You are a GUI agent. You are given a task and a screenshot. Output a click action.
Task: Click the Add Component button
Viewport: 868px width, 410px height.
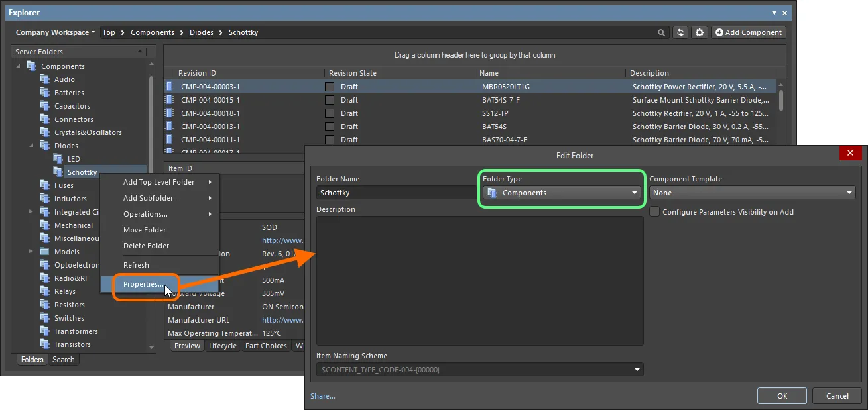click(x=749, y=32)
